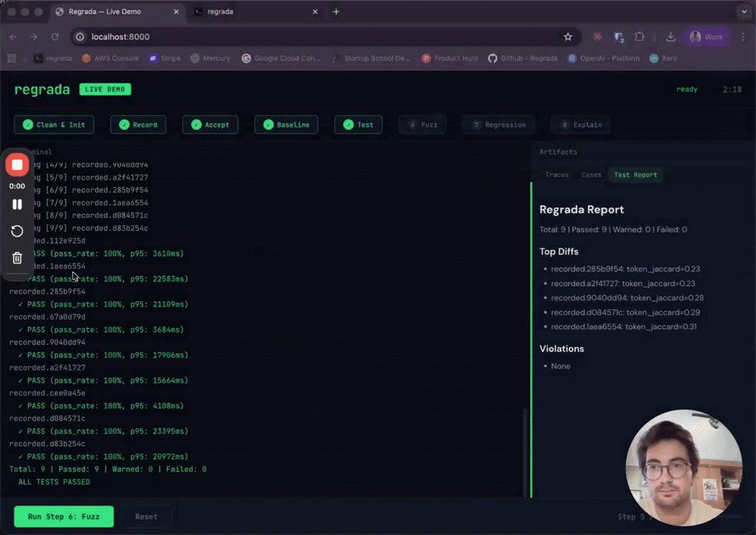Image resolution: width=756 pixels, height=535 pixels.
Task: Click the ALL TESTS PASSED line
Action: pyautogui.click(x=54, y=482)
